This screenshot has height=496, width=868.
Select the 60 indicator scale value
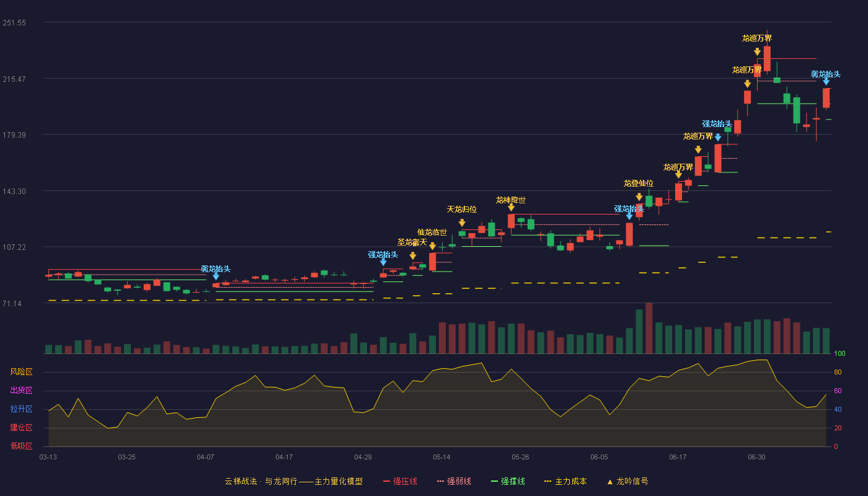click(838, 391)
